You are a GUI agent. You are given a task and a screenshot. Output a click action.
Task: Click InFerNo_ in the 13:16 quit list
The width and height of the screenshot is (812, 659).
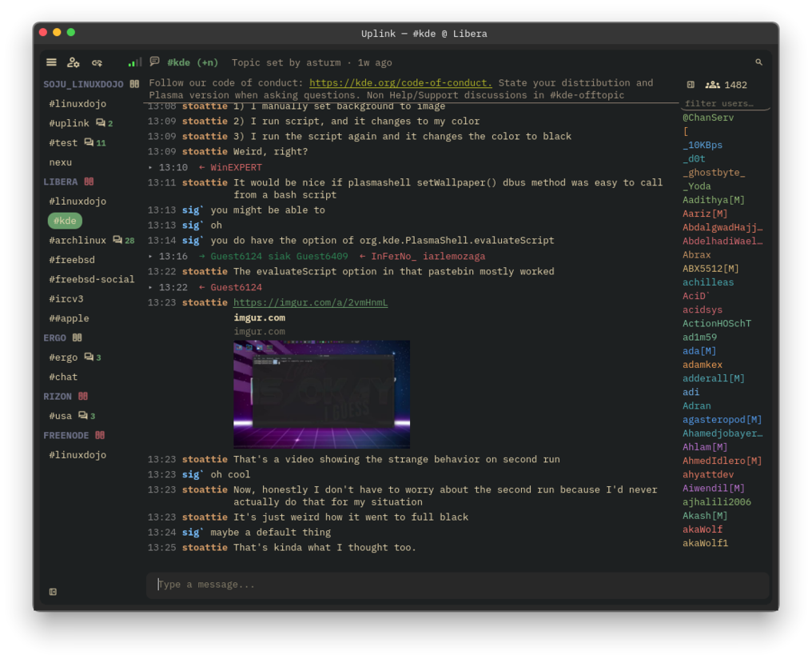click(x=393, y=257)
